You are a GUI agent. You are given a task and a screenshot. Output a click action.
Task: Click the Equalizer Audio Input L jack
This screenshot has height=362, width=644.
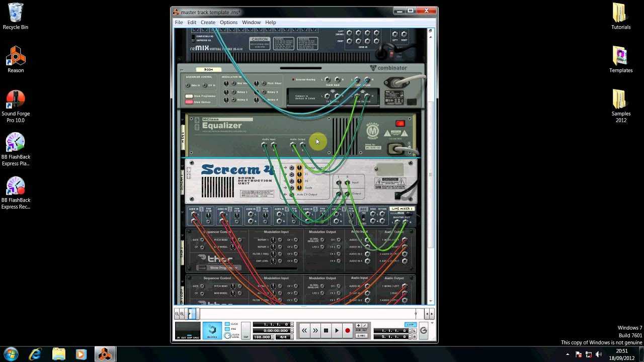tap(264, 145)
